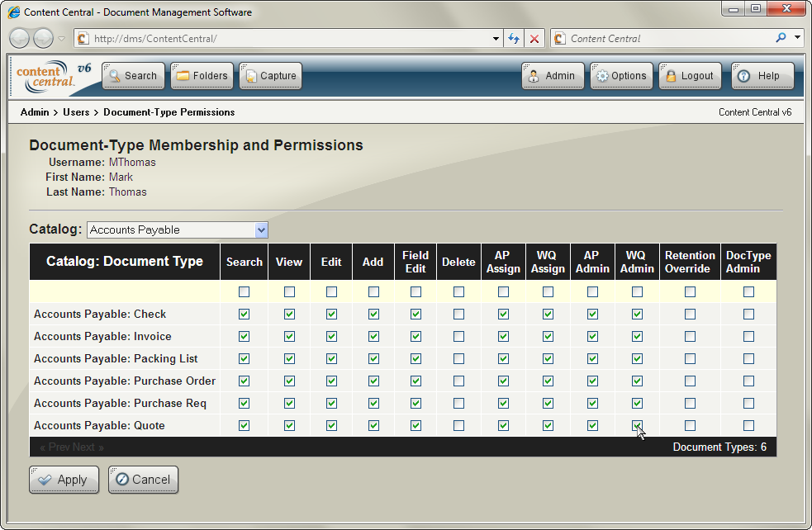Click the 'Document Types: 6' count text

[x=719, y=447]
